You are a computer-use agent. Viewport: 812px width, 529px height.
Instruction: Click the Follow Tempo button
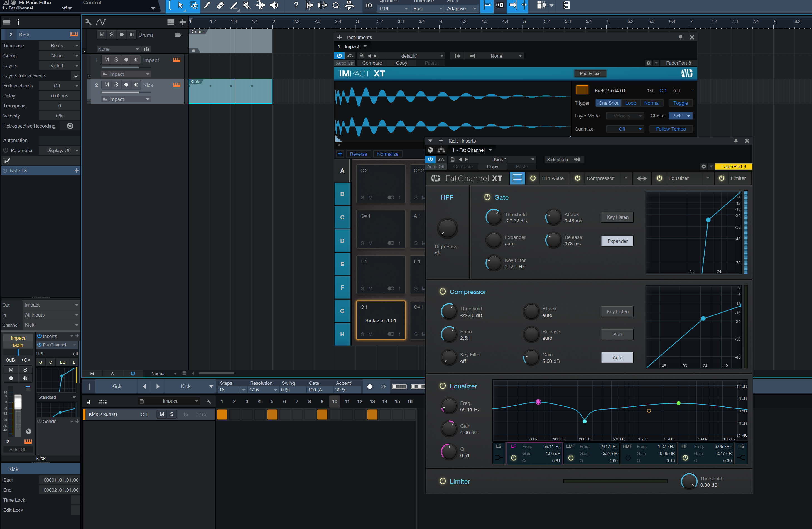(x=671, y=129)
